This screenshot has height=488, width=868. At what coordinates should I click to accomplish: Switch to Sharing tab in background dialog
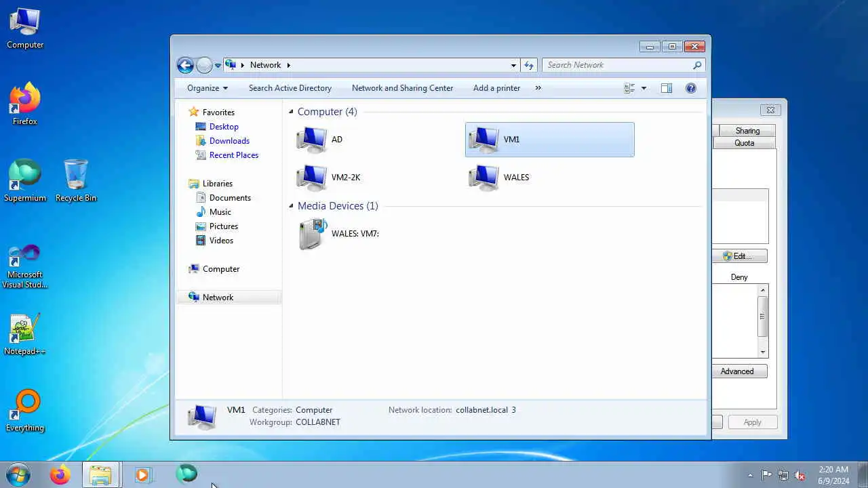747,131
